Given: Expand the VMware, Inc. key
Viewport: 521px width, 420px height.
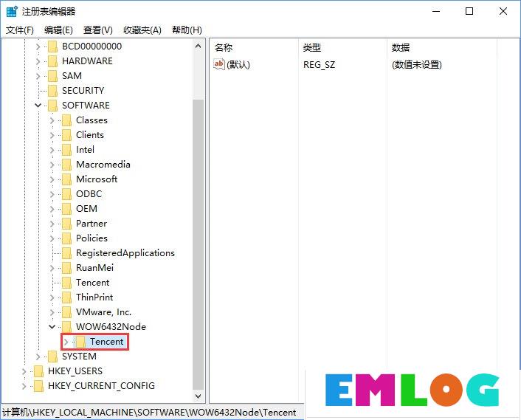Looking at the screenshot, I should click(52, 312).
